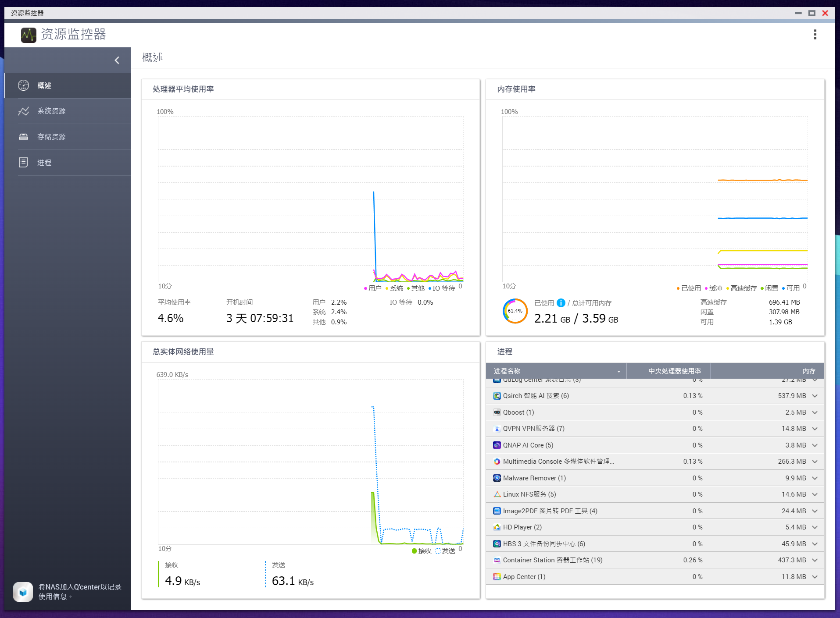Viewport: 840px width, 618px height.
Task: Expand the Malware Remover row
Action: pyautogui.click(x=815, y=478)
